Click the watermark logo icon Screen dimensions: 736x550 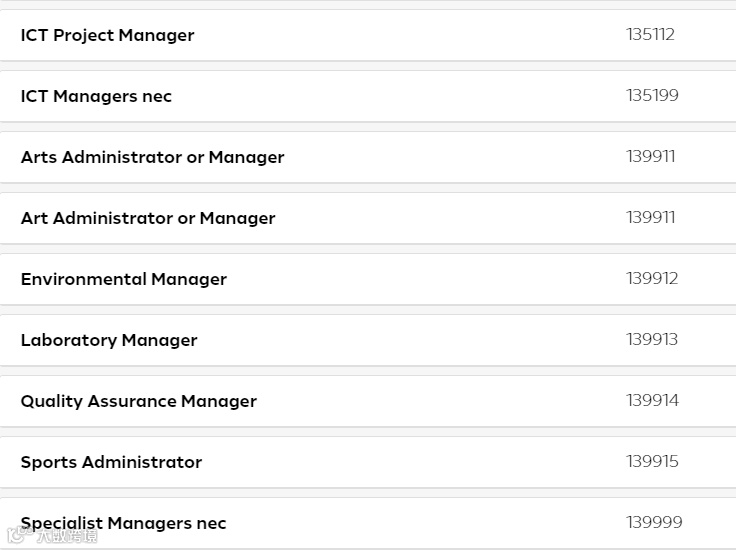pos(17,535)
